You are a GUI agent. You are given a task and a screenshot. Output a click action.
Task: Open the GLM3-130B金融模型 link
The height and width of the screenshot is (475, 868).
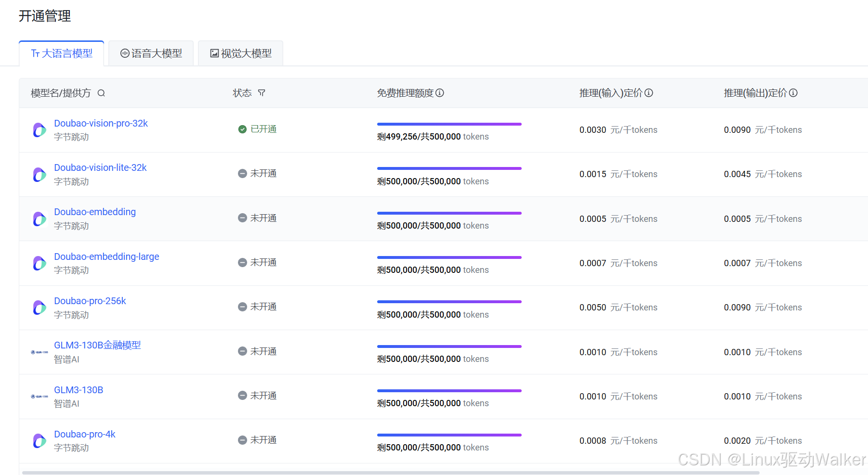97,345
